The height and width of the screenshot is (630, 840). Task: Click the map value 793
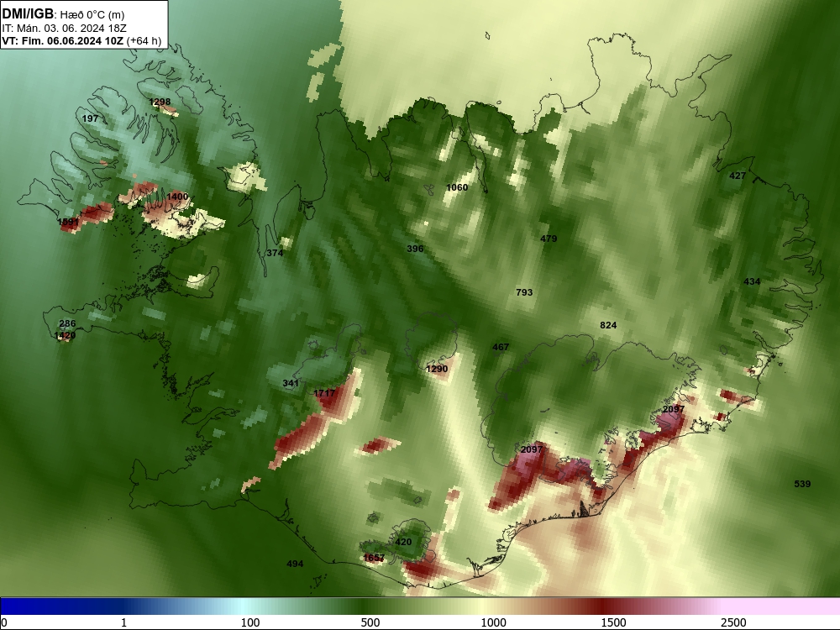coord(524,292)
